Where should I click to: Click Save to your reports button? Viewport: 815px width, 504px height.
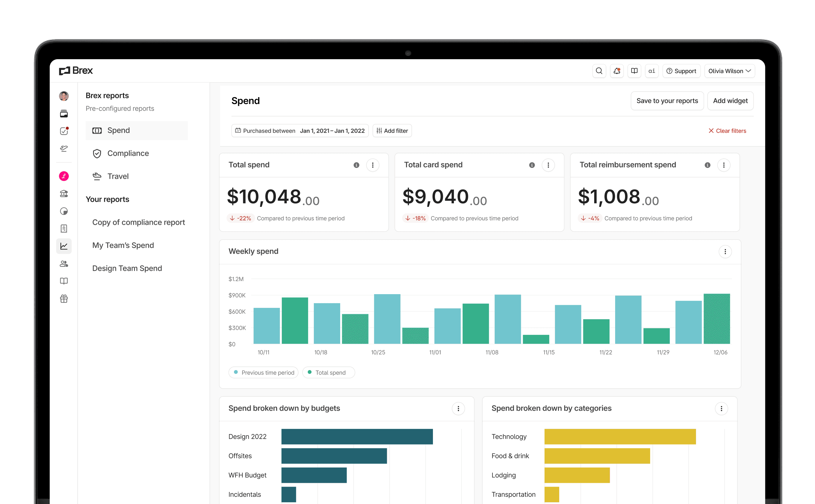click(x=667, y=101)
